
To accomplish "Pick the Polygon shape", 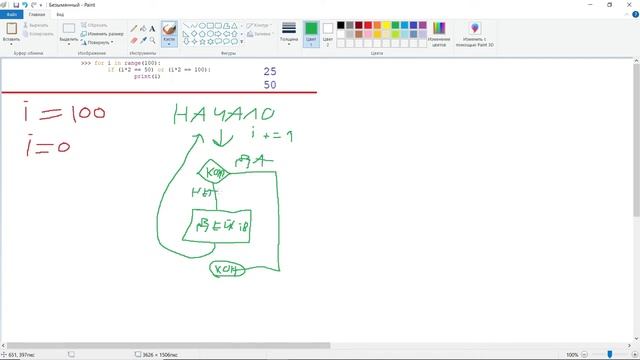I will (x=227, y=26).
